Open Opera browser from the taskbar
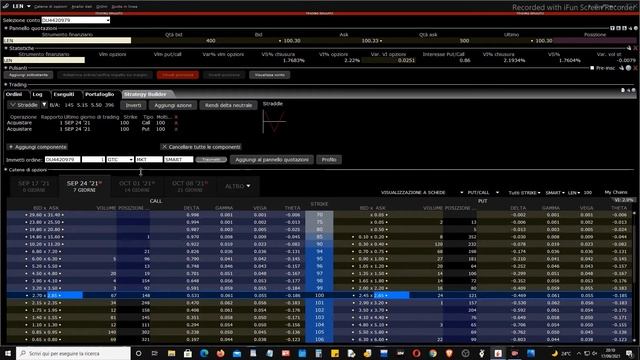640x360 pixels. pos(416,353)
